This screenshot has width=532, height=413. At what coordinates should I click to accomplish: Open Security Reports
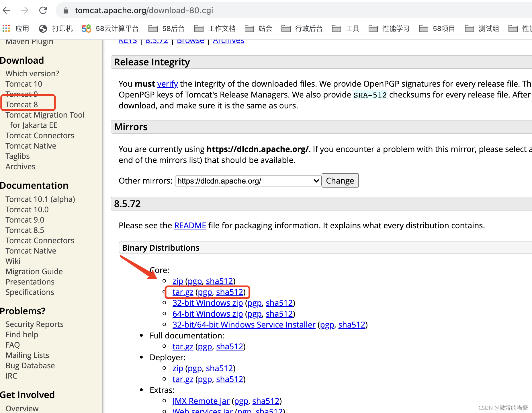point(34,324)
